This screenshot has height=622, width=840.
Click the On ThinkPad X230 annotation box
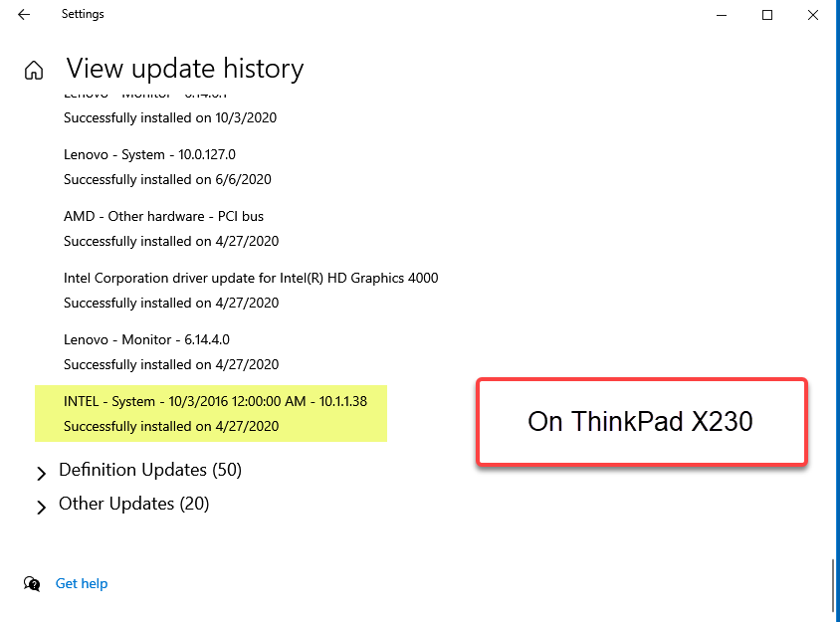coord(642,422)
